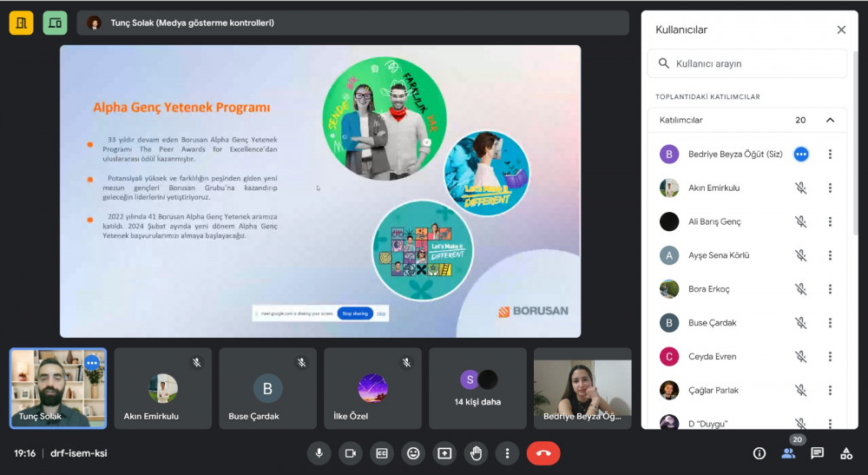The width and height of the screenshot is (868, 475).
Task: Click muted mic icon for Ceyda Evren
Action: pos(800,357)
